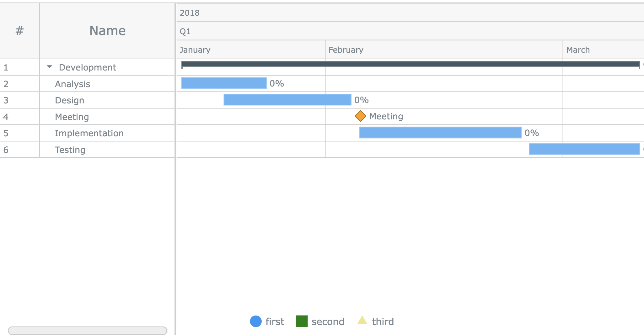Select the Testing task name in the list
Image resolution: width=644 pixels, height=335 pixels.
tap(70, 149)
